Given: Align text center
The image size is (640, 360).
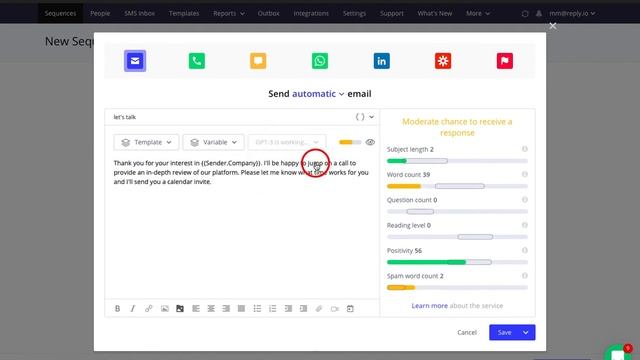Looking at the screenshot, I should tap(211, 309).
